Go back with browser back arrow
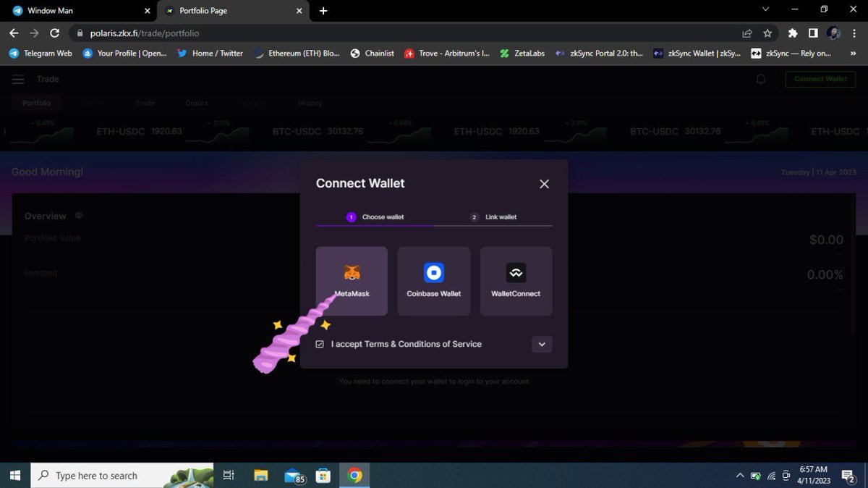 pos(14,33)
